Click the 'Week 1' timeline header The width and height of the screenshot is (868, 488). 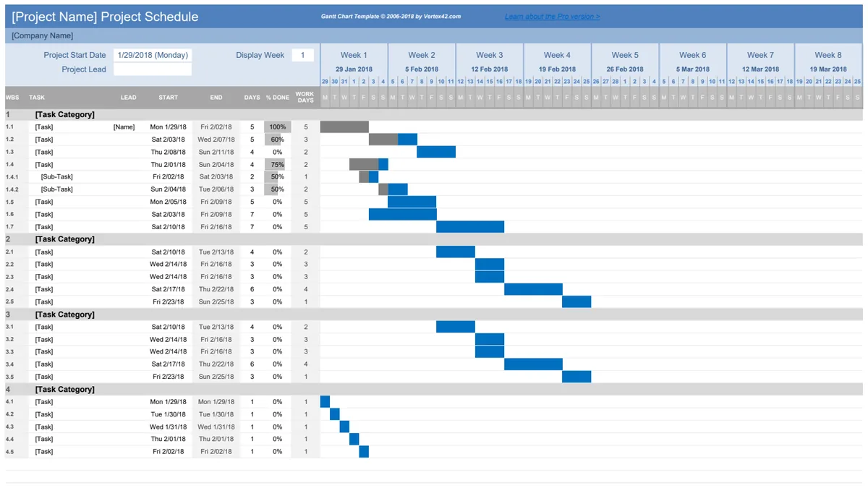tap(354, 55)
